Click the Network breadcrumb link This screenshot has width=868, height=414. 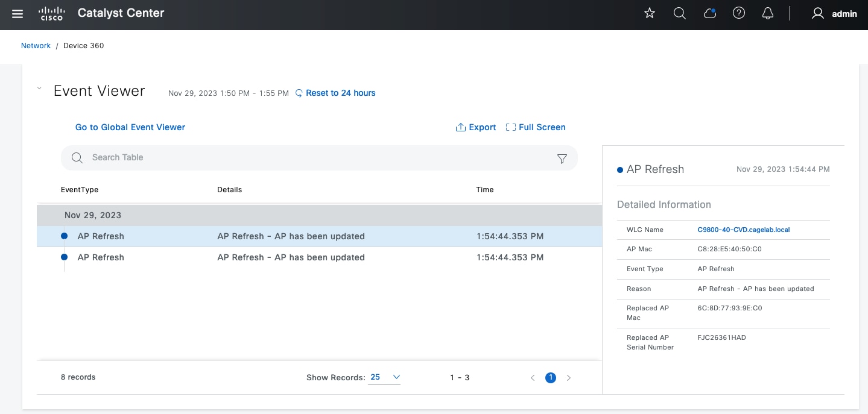pyautogui.click(x=36, y=46)
